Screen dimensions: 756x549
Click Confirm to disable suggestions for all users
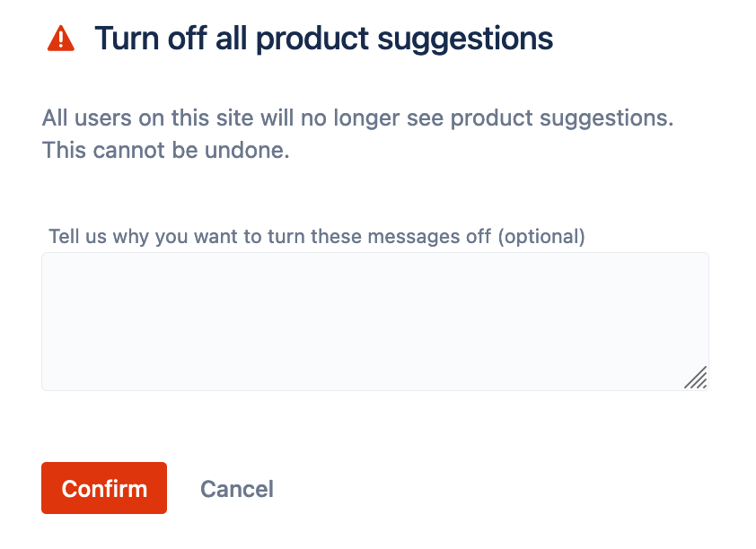click(104, 488)
